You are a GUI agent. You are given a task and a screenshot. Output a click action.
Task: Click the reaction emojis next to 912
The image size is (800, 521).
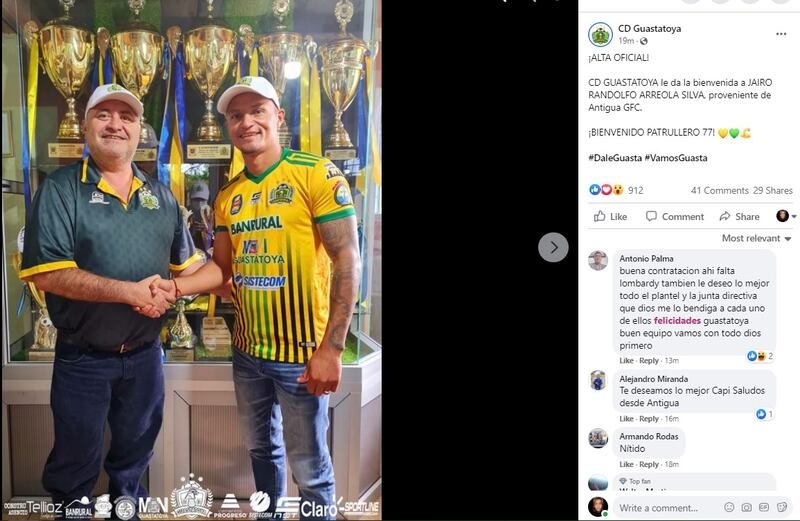click(606, 190)
